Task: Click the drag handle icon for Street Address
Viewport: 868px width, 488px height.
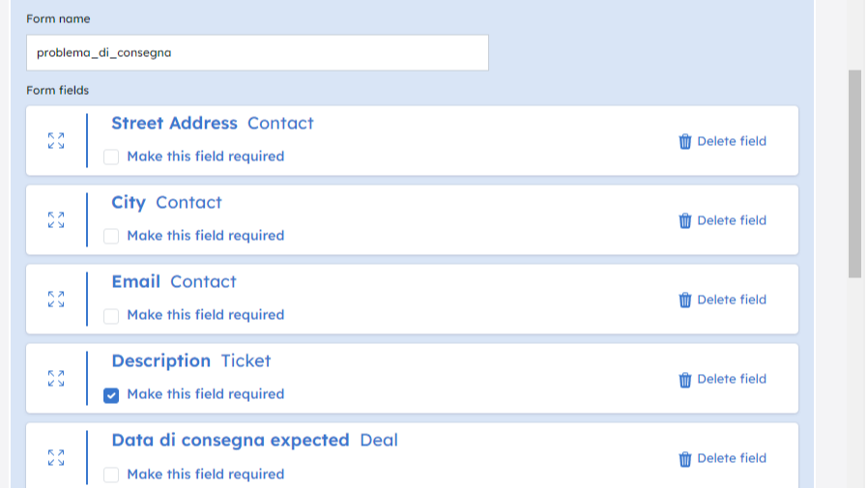Action: [x=56, y=141]
